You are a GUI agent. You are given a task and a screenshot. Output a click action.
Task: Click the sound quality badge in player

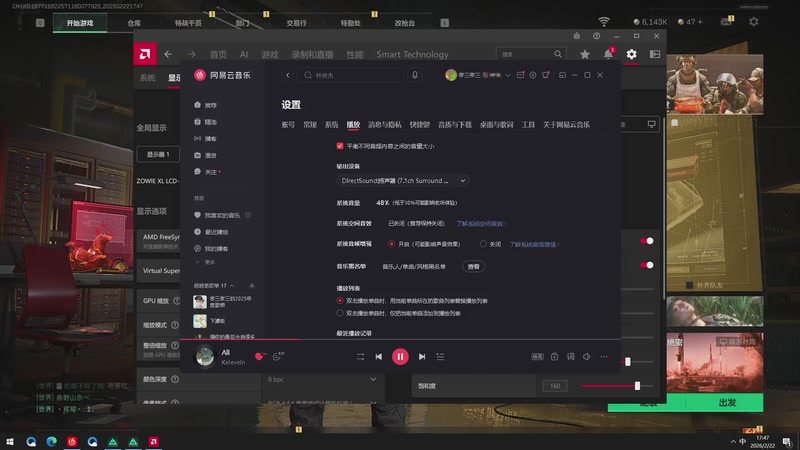[537, 357]
